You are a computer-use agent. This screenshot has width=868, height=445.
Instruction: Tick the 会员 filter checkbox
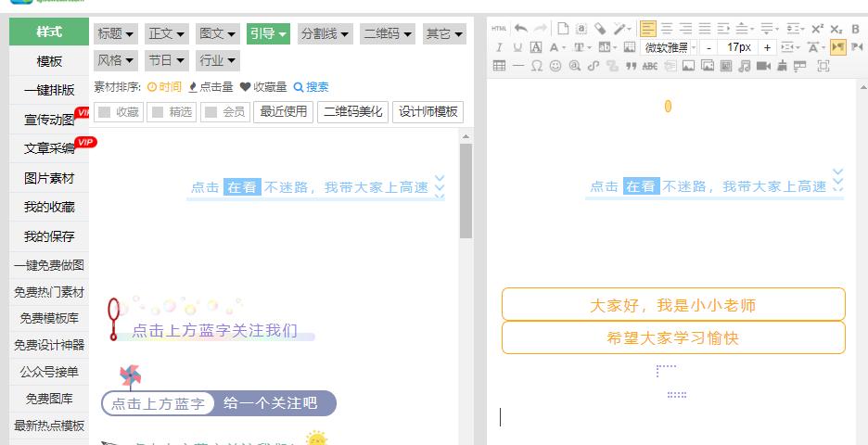pyautogui.click(x=211, y=112)
